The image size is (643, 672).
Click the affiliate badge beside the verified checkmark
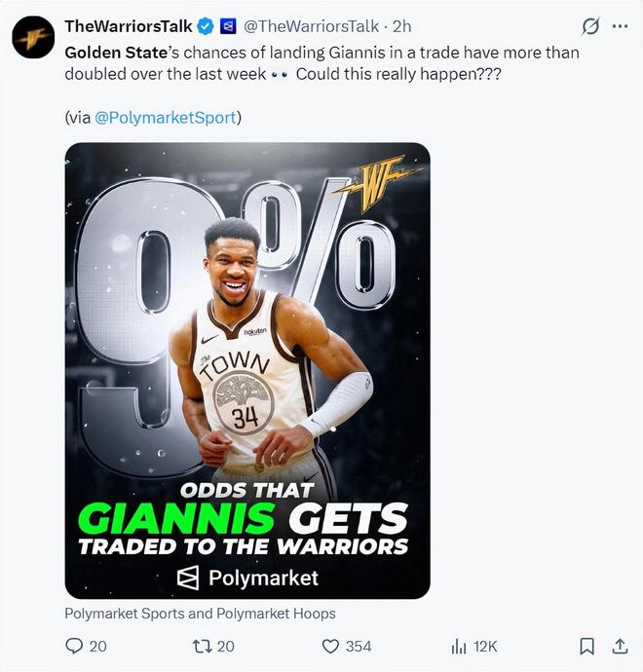pos(229,26)
